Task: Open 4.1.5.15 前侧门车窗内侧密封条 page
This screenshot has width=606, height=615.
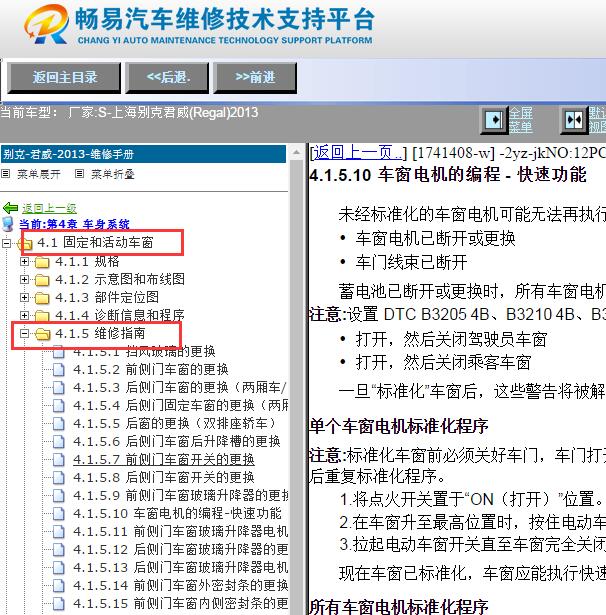Action: [x=180, y=604]
